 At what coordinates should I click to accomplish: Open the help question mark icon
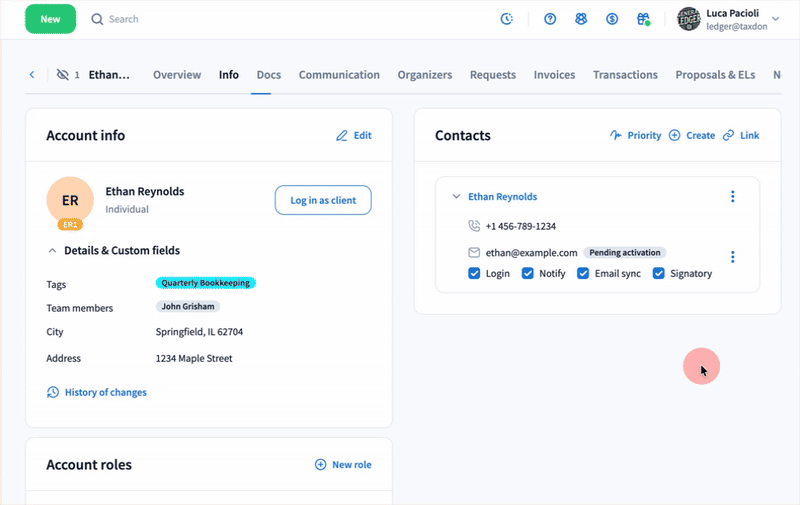click(550, 19)
